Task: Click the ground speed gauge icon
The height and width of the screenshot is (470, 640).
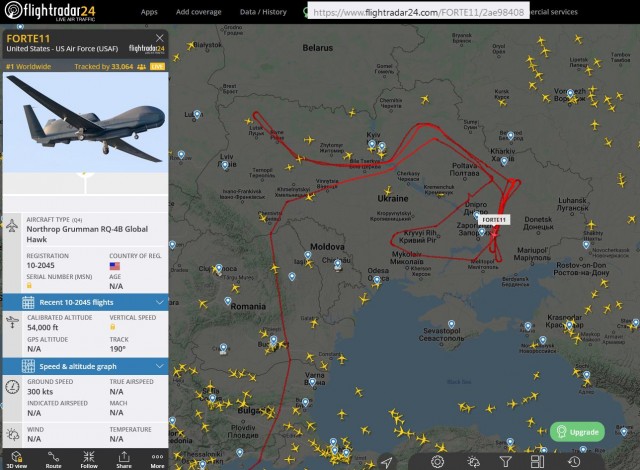Action: [x=12, y=386]
